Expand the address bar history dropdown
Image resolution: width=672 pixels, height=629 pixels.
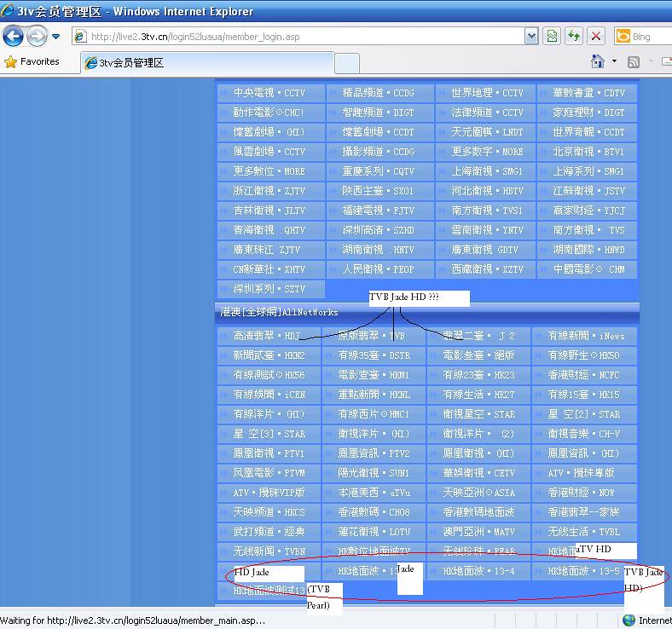tap(531, 37)
